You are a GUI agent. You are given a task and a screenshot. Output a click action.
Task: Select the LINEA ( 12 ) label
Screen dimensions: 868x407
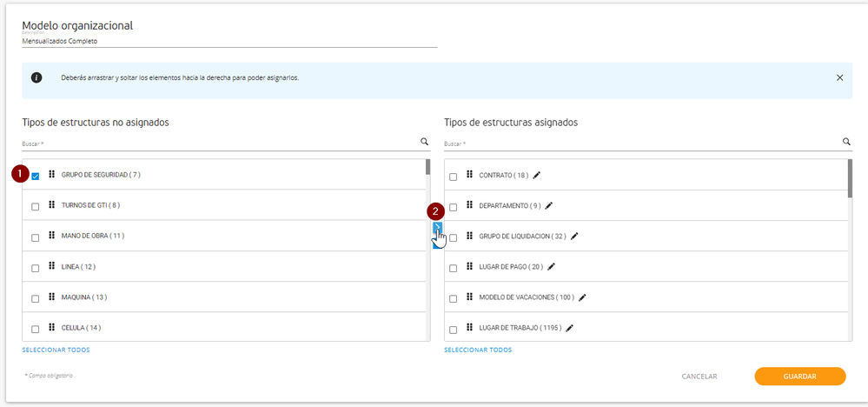[78, 266]
